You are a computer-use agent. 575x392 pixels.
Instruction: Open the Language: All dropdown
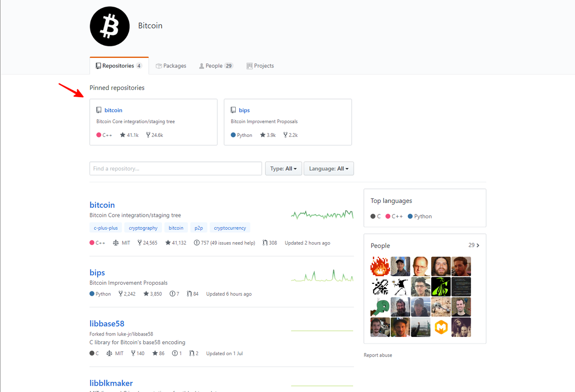329,168
